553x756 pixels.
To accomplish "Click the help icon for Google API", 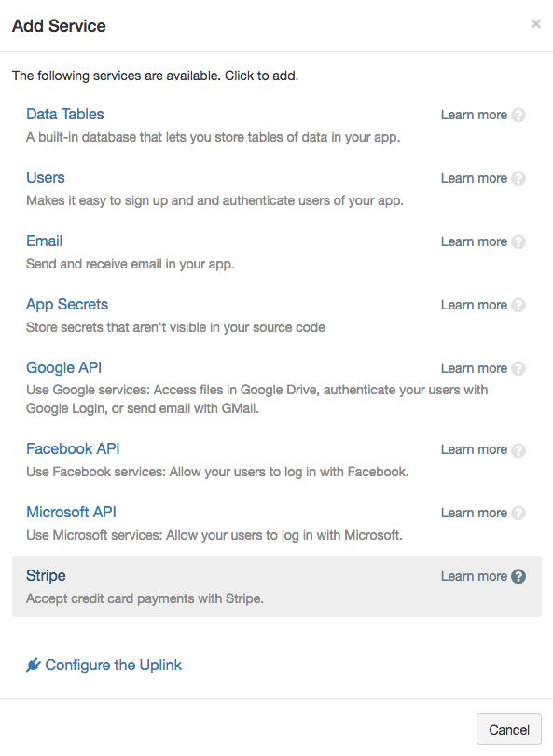I will 518,368.
